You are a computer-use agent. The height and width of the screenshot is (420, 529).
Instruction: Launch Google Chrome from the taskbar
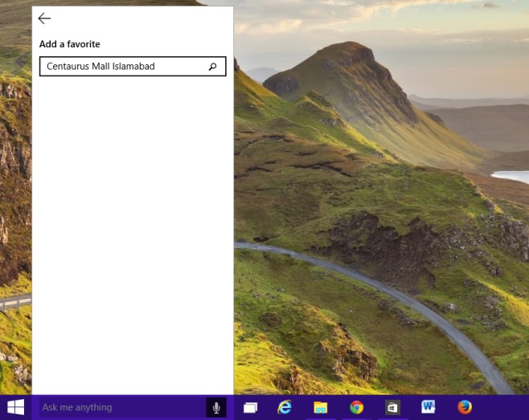pos(357,407)
